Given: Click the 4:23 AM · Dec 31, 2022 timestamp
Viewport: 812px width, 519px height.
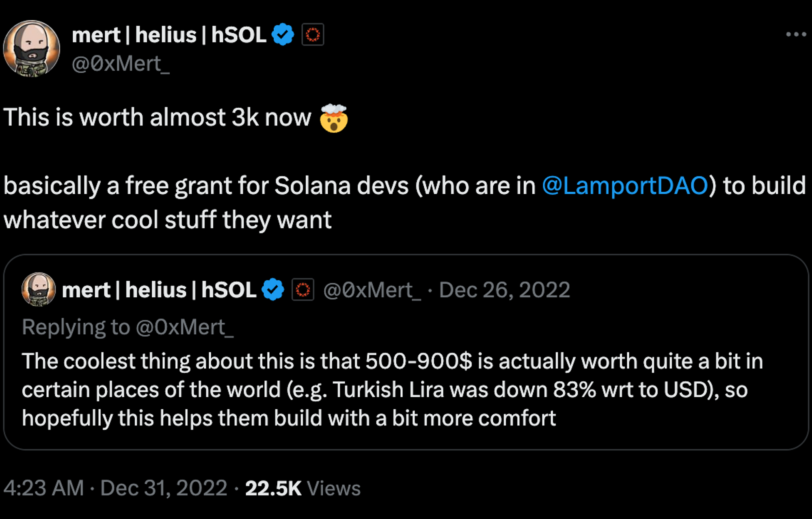Looking at the screenshot, I should 115,488.
